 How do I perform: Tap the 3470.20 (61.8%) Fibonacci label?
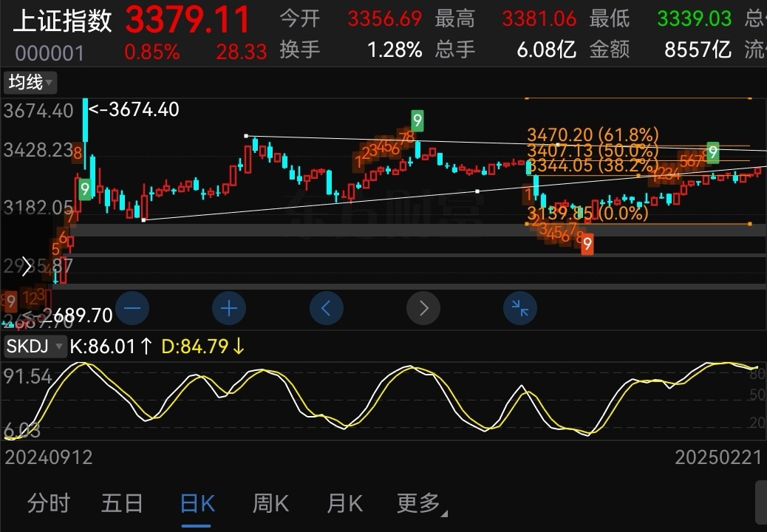tap(592, 134)
